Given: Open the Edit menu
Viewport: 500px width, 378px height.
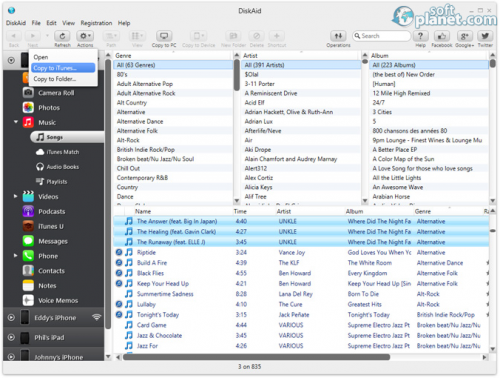Looking at the screenshot, I should click(x=51, y=23).
